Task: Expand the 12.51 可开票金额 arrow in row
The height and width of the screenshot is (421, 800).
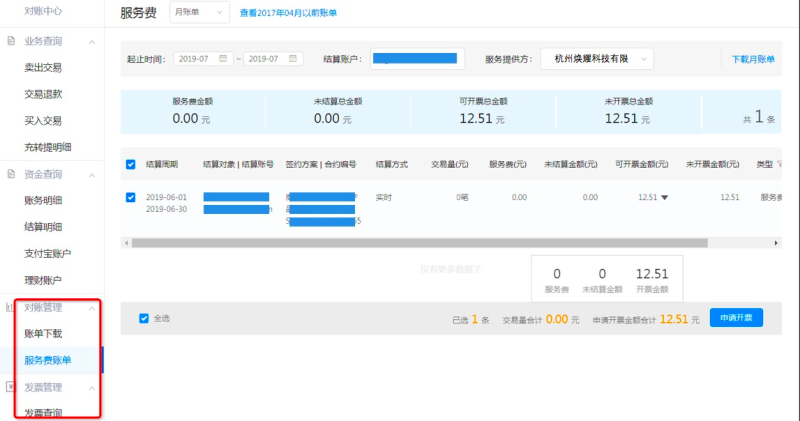Action: click(x=665, y=197)
